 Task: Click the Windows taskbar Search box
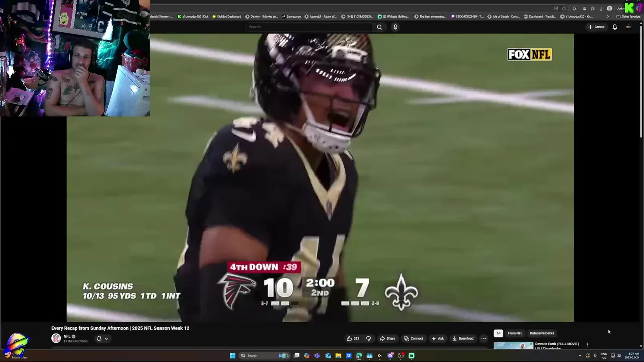(265, 356)
